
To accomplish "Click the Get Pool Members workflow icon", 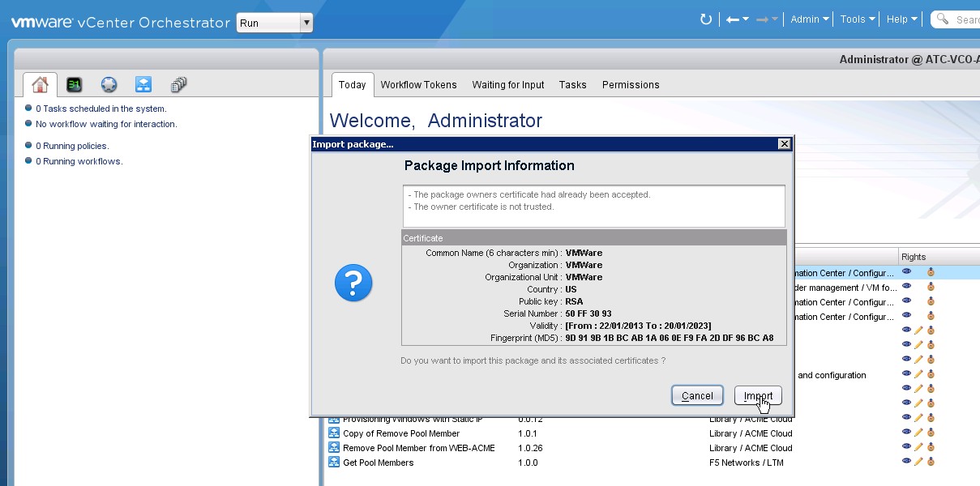I will [x=333, y=463].
